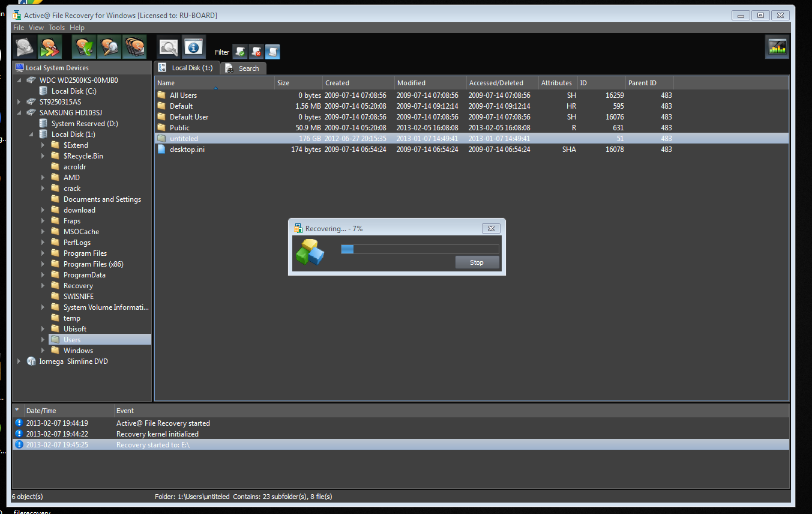Toggle the show all files filter button
Viewport: 812px width, 514px height.
272,52
